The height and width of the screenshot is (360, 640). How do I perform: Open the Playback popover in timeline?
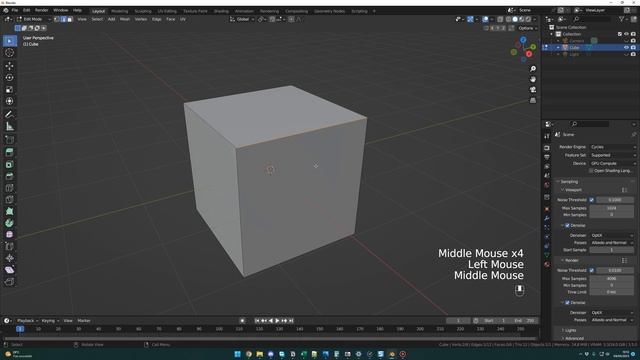pos(27,321)
